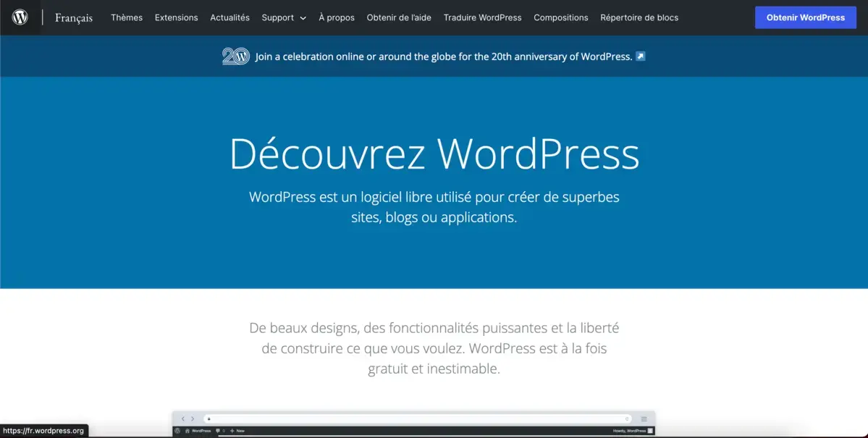Image resolution: width=868 pixels, height=438 pixels.
Task: Click the WordPress est un logiciel libre subtitle
Action: coord(434,206)
